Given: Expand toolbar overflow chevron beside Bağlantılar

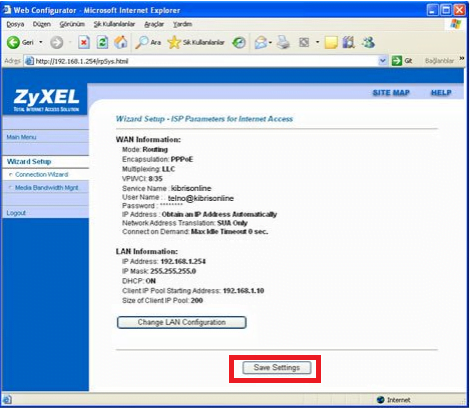Looking at the screenshot, I should [462, 59].
